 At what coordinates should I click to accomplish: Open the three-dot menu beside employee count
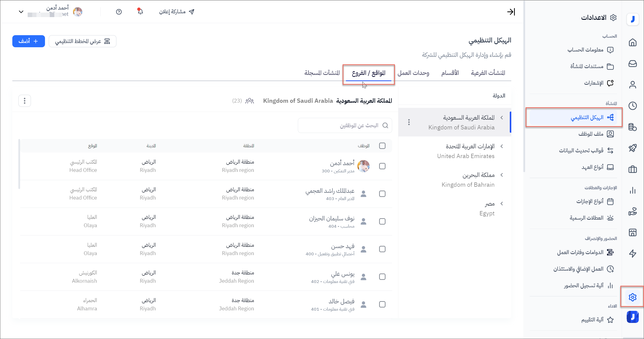[x=25, y=101]
